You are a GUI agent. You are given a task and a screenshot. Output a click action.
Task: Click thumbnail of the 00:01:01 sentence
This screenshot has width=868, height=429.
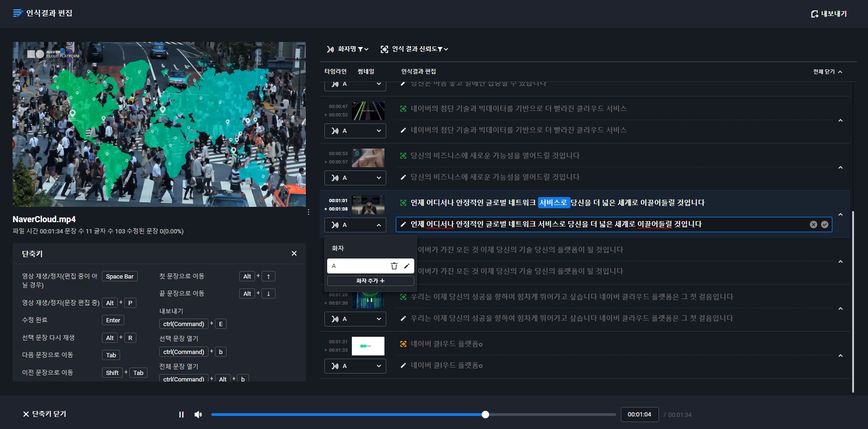pos(368,205)
